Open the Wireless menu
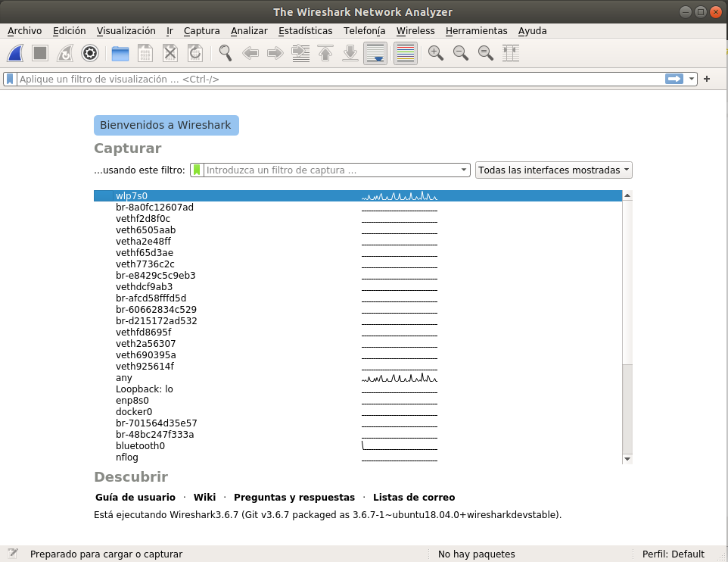 [x=415, y=31]
